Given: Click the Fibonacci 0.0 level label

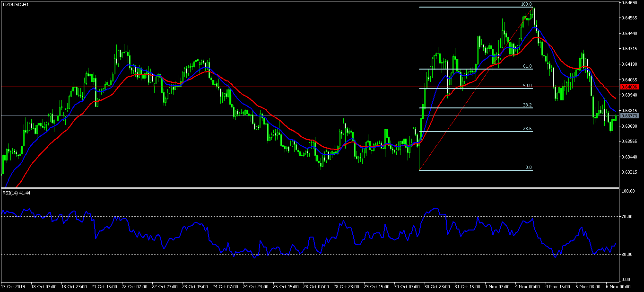Looking at the screenshot, I should pos(529,168).
